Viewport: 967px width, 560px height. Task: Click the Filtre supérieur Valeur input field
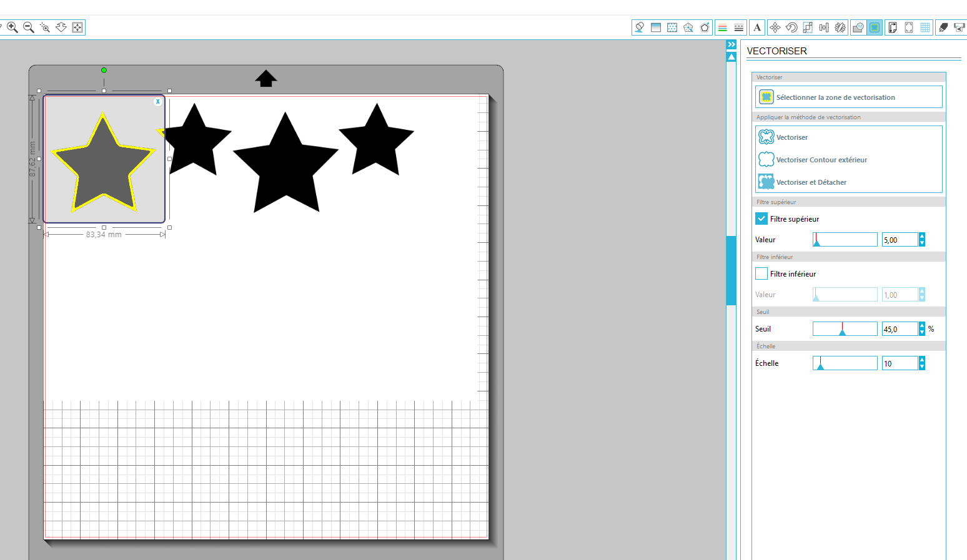coord(900,240)
